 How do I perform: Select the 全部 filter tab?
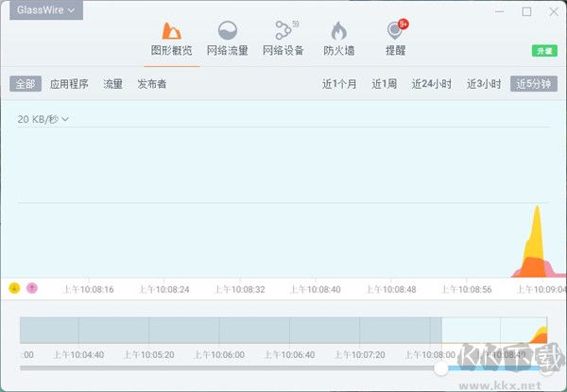(x=25, y=84)
